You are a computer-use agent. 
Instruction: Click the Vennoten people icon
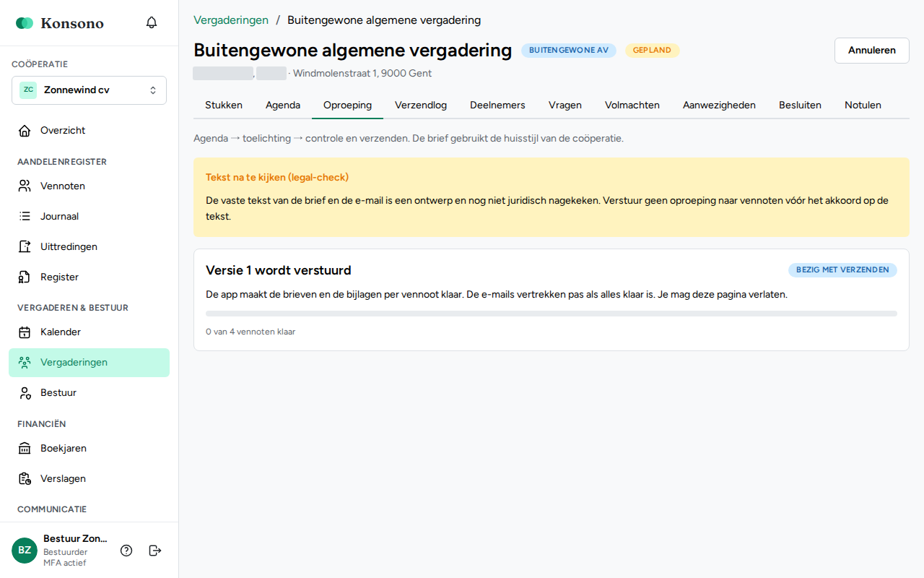25,186
